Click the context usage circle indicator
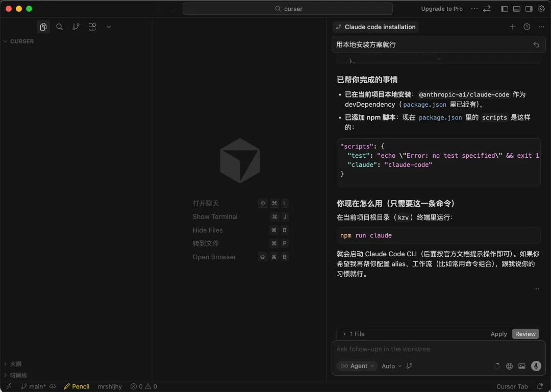 496,366
